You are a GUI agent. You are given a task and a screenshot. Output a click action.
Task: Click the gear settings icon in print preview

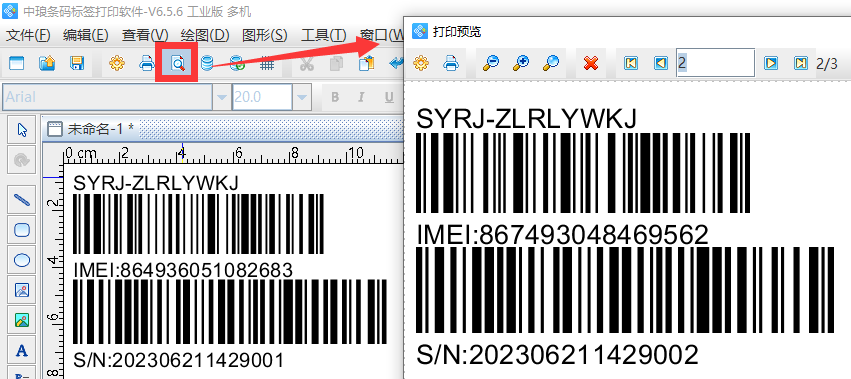(x=421, y=63)
